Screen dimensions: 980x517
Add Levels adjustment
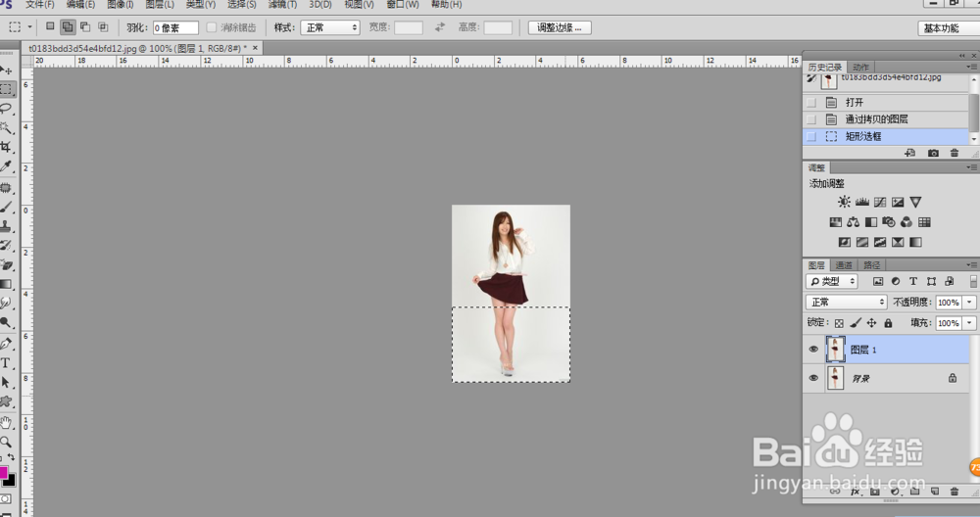pos(861,202)
